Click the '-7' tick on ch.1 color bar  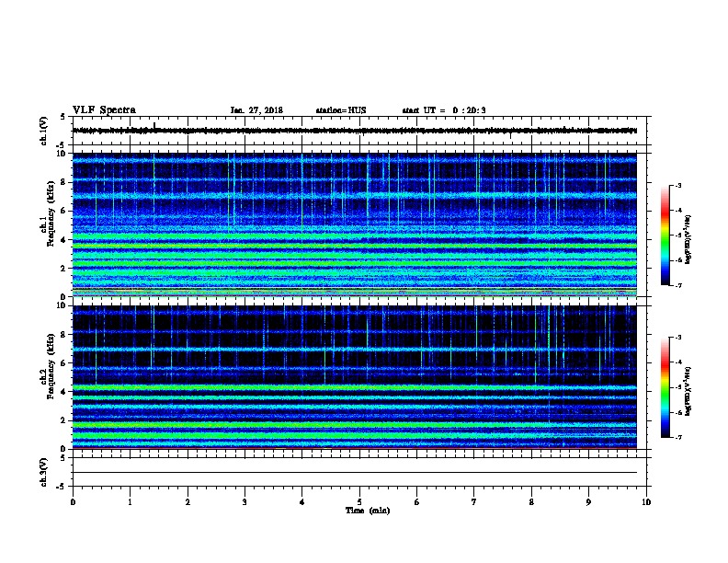click(677, 285)
